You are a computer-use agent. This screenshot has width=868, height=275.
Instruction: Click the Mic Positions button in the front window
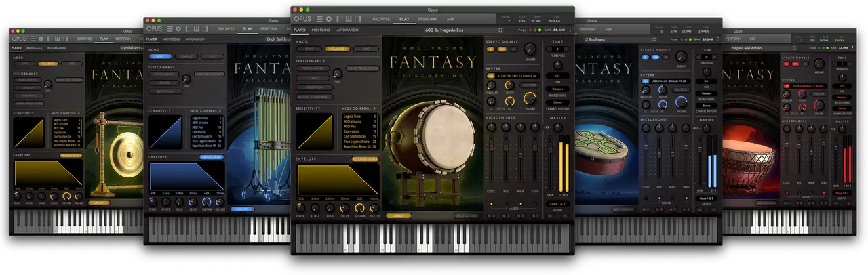click(467, 216)
